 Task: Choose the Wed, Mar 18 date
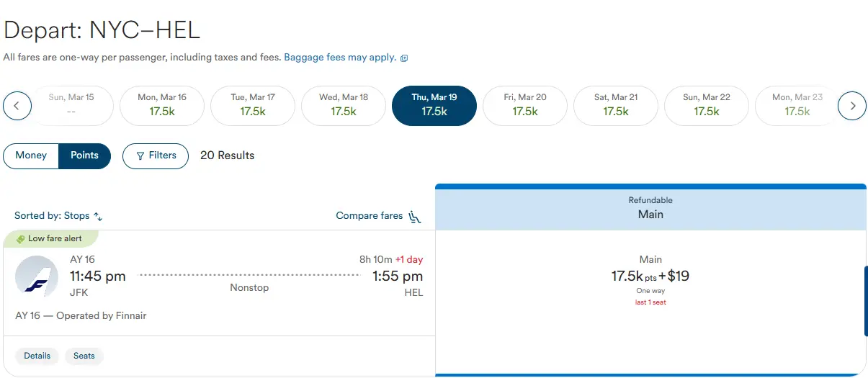tap(344, 106)
